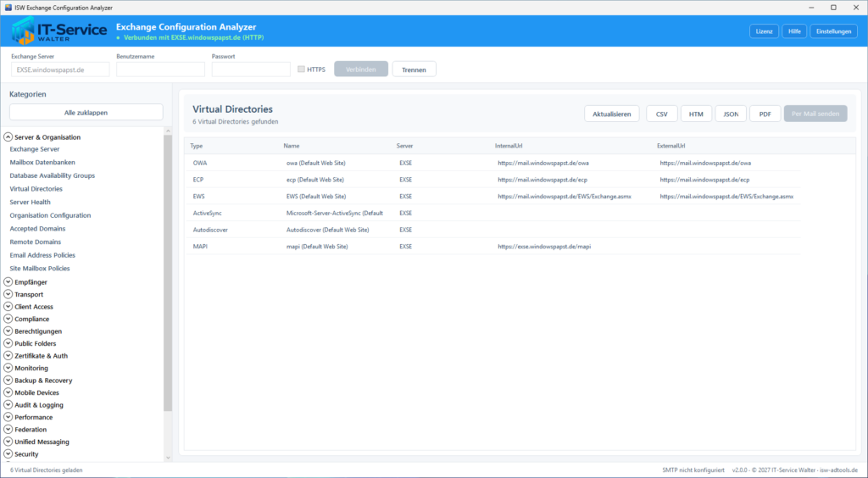Image resolution: width=868 pixels, height=478 pixels.
Task: Focus the Benutzername input field
Action: pyautogui.click(x=160, y=69)
